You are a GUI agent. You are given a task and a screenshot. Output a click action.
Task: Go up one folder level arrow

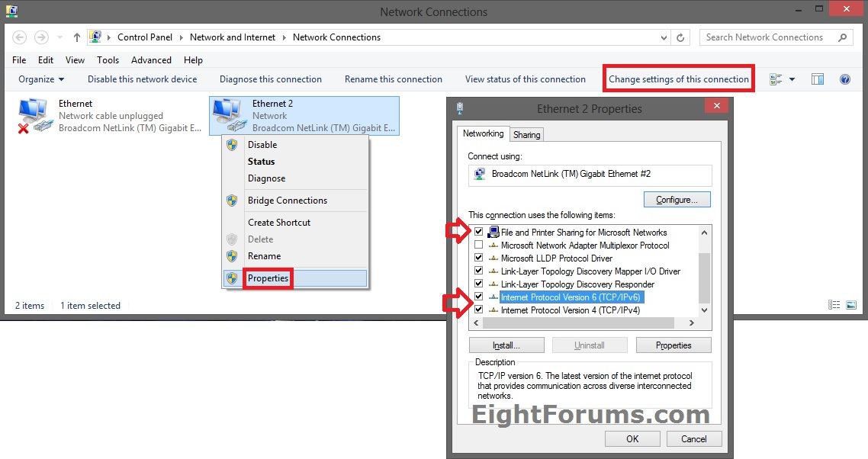click(x=77, y=37)
